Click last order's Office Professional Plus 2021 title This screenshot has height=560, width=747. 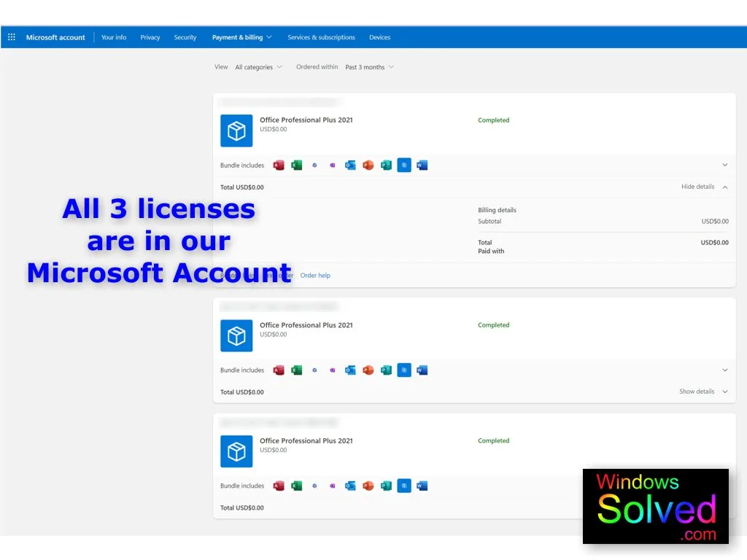[306, 441]
